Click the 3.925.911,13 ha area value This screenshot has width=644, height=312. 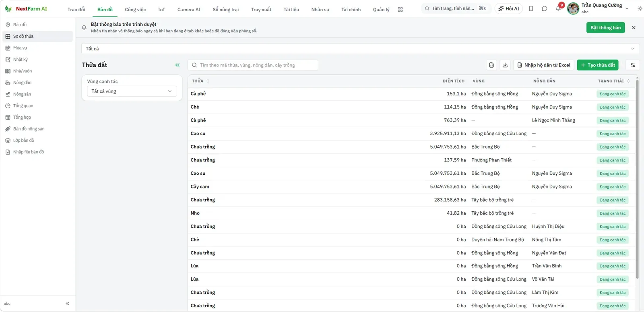click(x=448, y=134)
